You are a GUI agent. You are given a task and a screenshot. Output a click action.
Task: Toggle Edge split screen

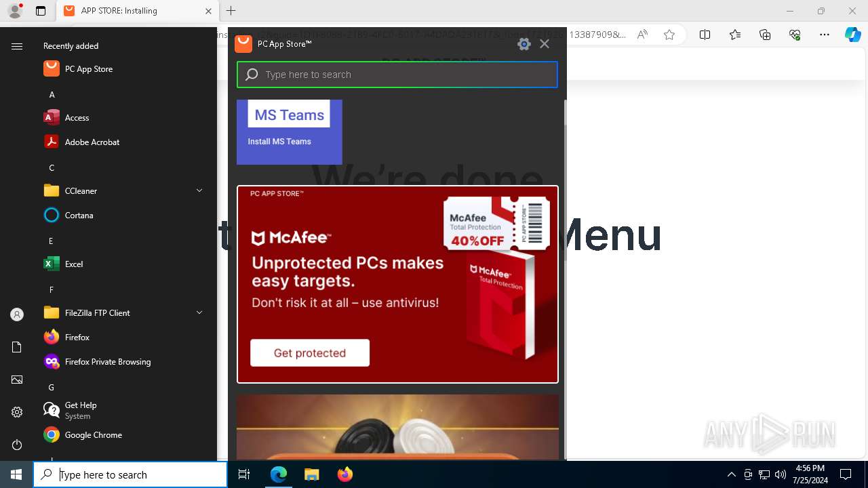pos(705,35)
